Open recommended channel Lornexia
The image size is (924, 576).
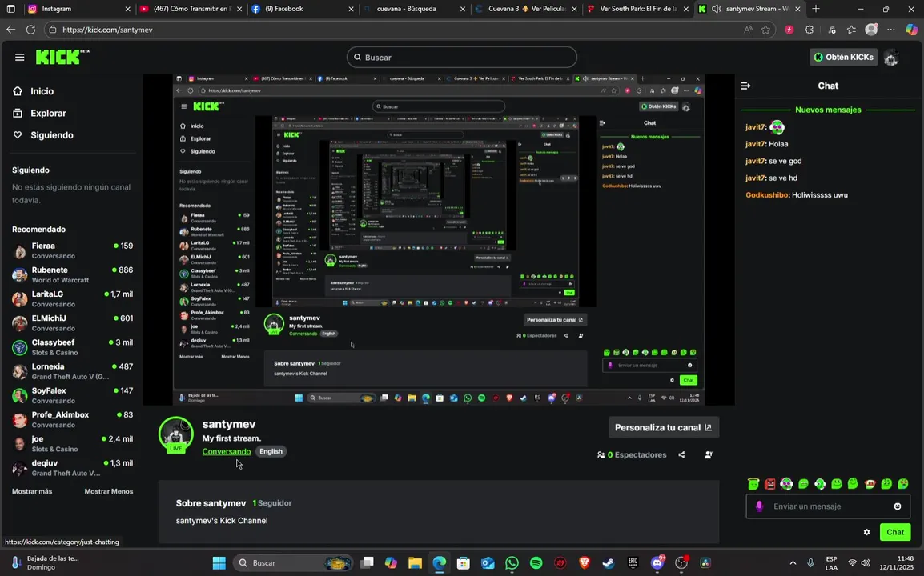[73, 371]
